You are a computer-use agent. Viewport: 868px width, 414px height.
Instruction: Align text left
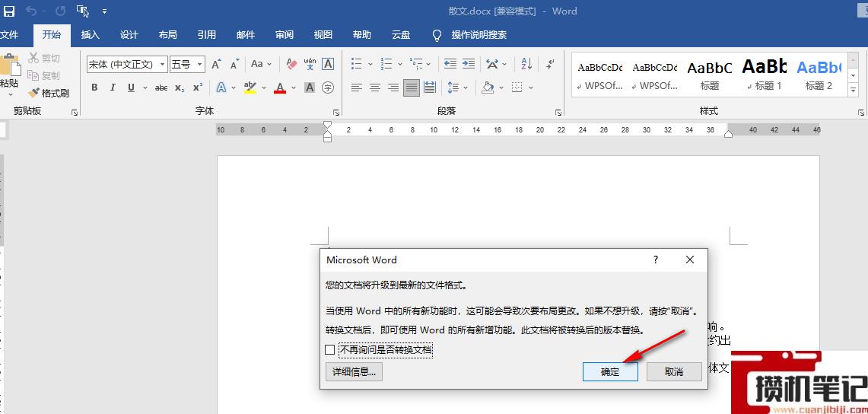[357, 88]
